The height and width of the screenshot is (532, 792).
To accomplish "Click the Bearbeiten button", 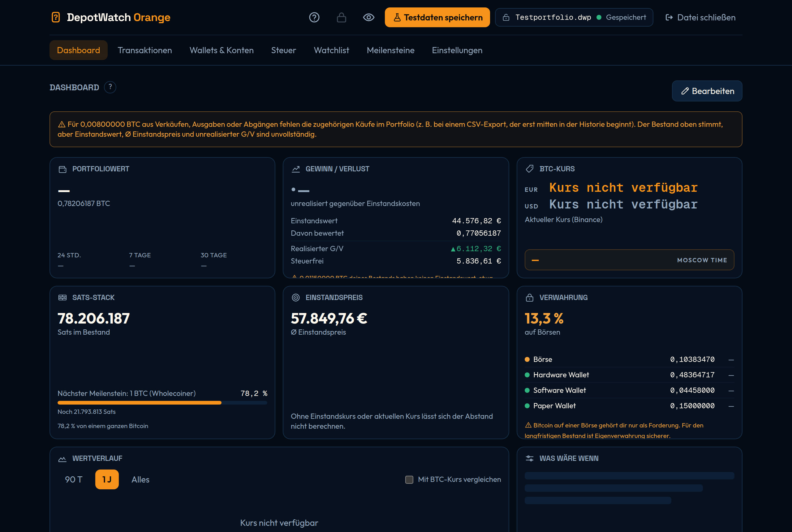I will (707, 91).
